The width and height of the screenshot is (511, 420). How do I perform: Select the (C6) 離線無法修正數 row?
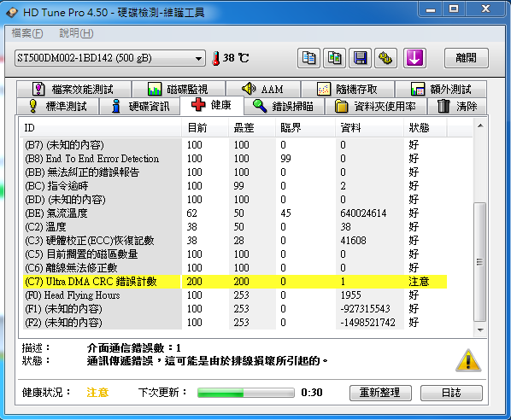(235, 268)
